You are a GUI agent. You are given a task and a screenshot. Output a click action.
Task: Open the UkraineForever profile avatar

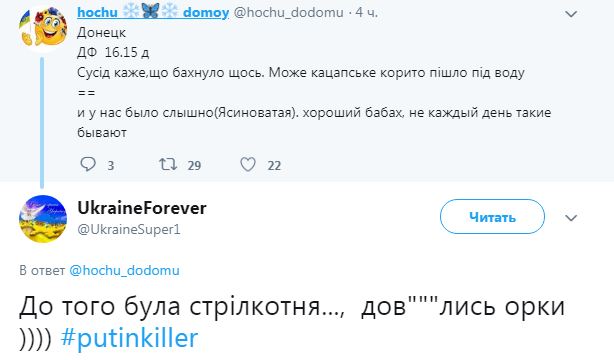point(43,219)
